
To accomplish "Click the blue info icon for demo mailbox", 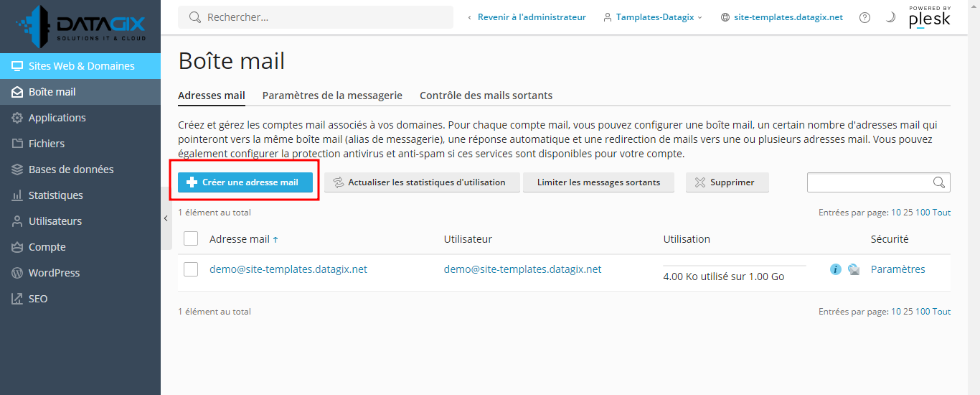I will (835, 270).
